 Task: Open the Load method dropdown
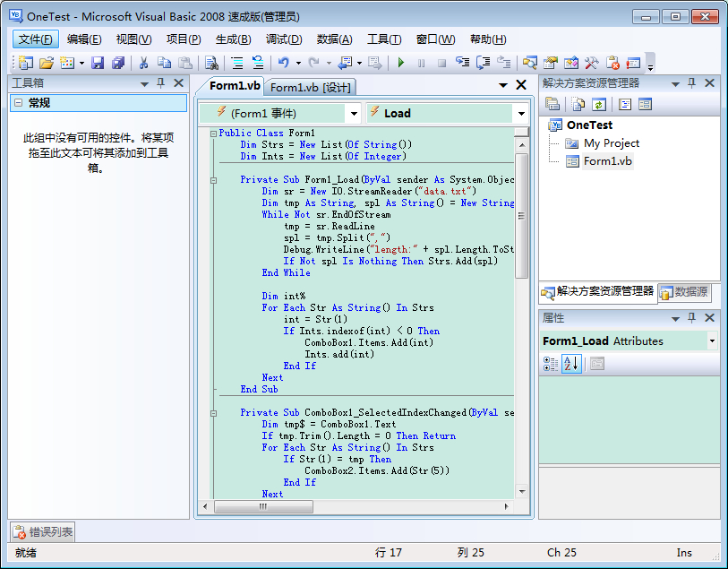521,114
